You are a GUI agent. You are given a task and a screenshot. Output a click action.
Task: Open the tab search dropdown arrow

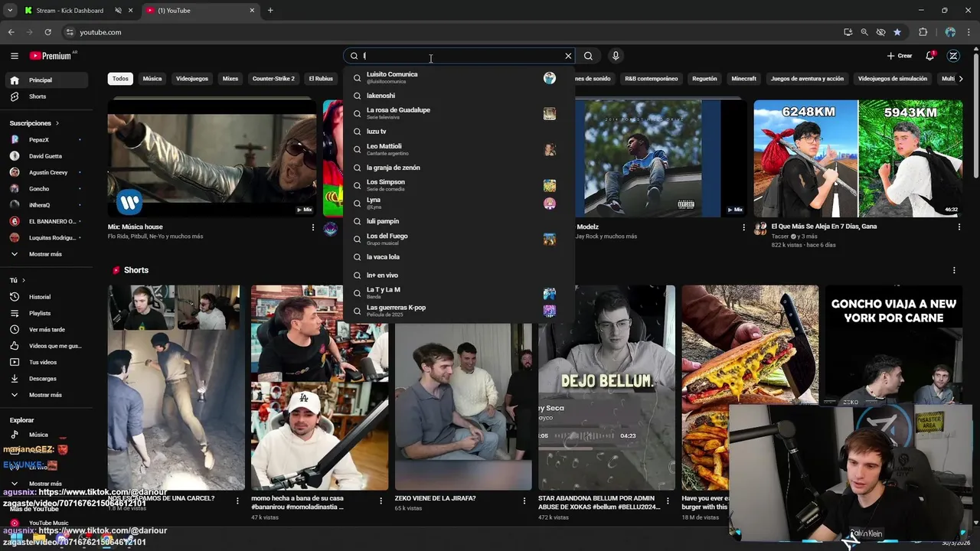point(10,11)
